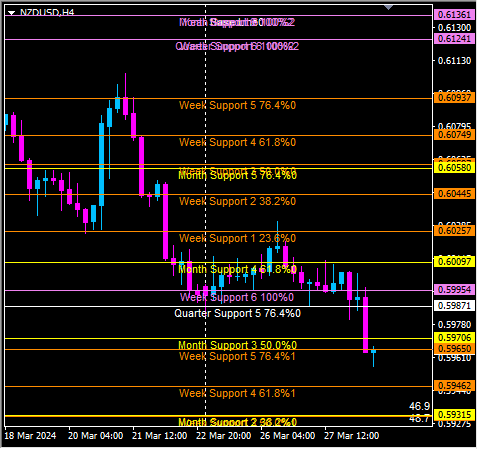Select the '22 Mar 20:00' time label
This screenshot has width=478, height=449.
(x=223, y=436)
